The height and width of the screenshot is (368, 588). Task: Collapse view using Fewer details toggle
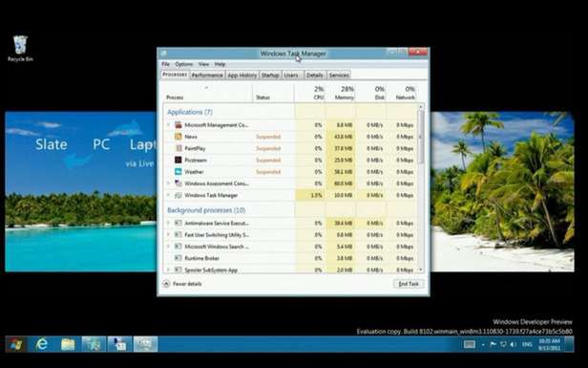[182, 284]
